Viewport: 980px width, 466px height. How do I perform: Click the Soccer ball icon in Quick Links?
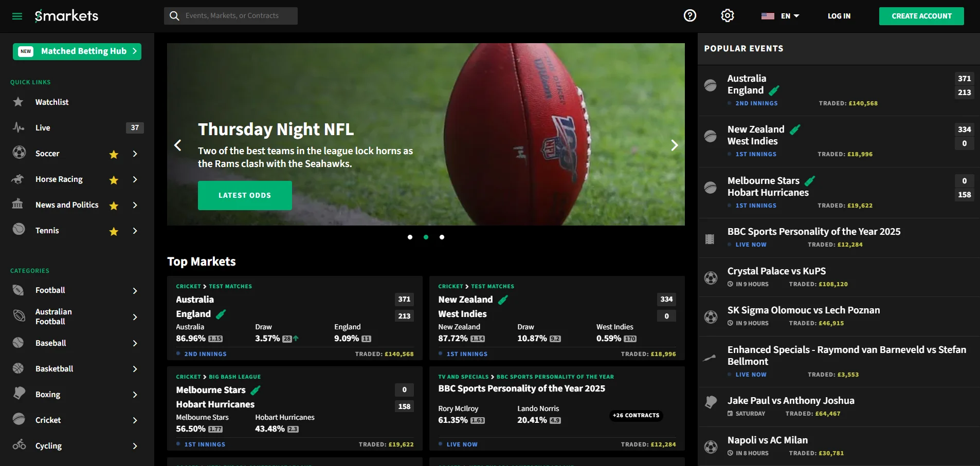coord(19,153)
